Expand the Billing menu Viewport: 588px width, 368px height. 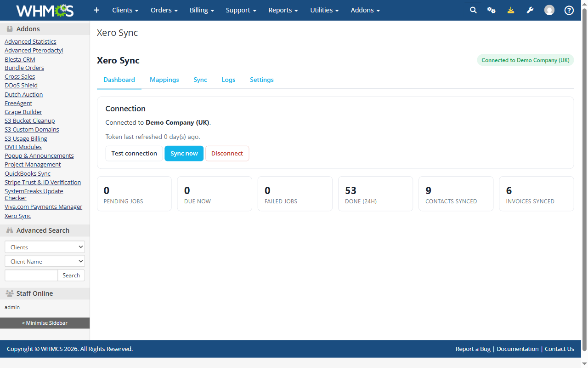202,10
